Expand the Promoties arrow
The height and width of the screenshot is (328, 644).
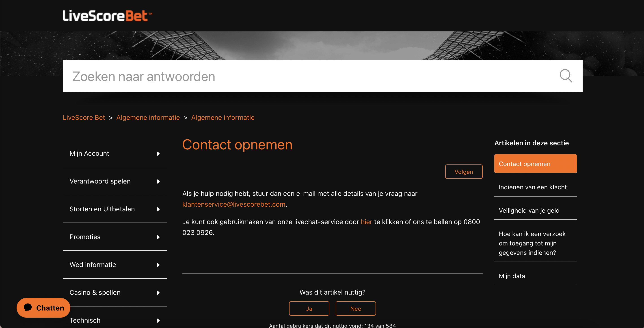click(158, 237)
